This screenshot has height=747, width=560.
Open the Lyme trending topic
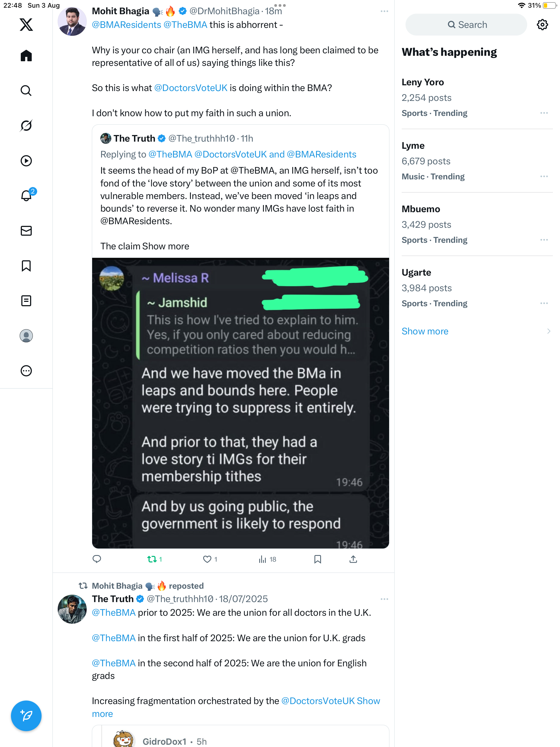[x=413, y=145]
